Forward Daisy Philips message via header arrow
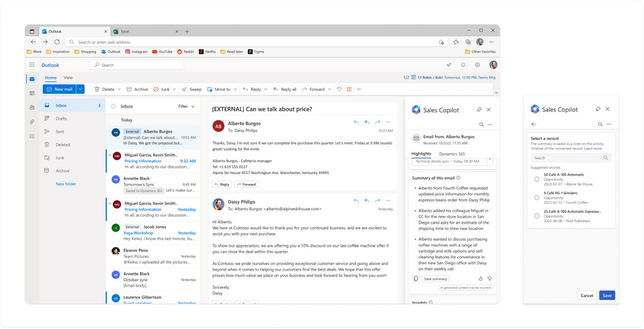 pyautogui.click(x=377, y=201)
